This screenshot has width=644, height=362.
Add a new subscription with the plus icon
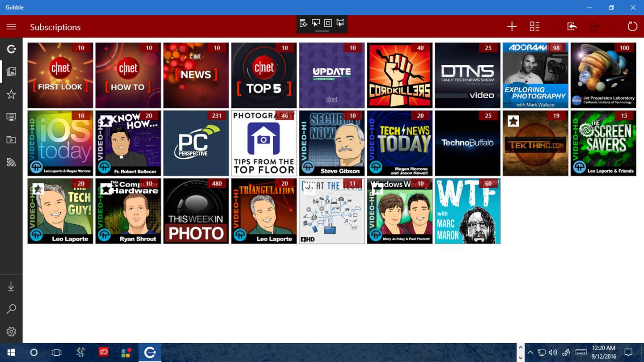coord(512,27)
